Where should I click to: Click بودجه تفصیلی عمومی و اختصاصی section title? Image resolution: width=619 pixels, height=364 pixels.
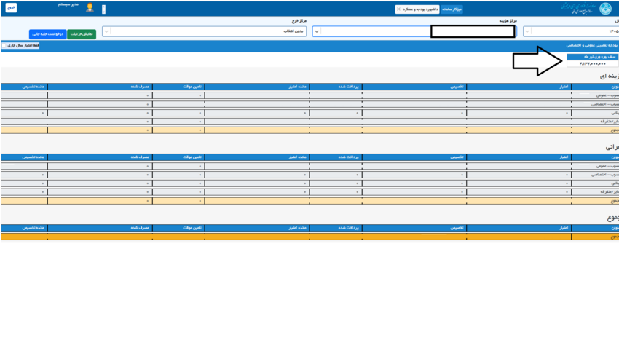[x=592, y=45]
